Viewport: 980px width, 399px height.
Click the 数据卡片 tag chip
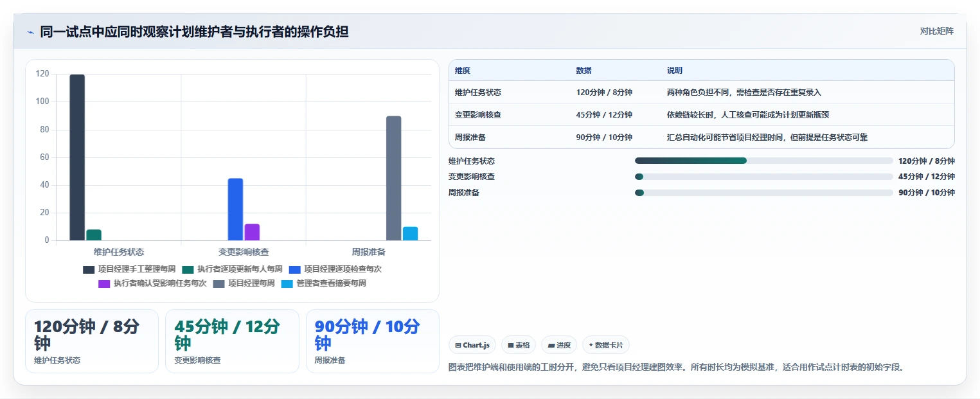tap(606, 345)
